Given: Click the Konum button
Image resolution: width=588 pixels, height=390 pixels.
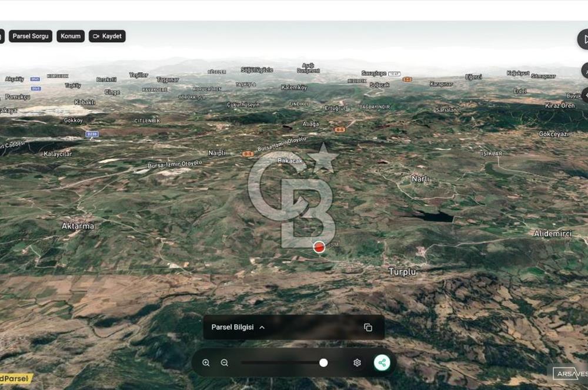Looking at the screenshot, I should point(71,36).
